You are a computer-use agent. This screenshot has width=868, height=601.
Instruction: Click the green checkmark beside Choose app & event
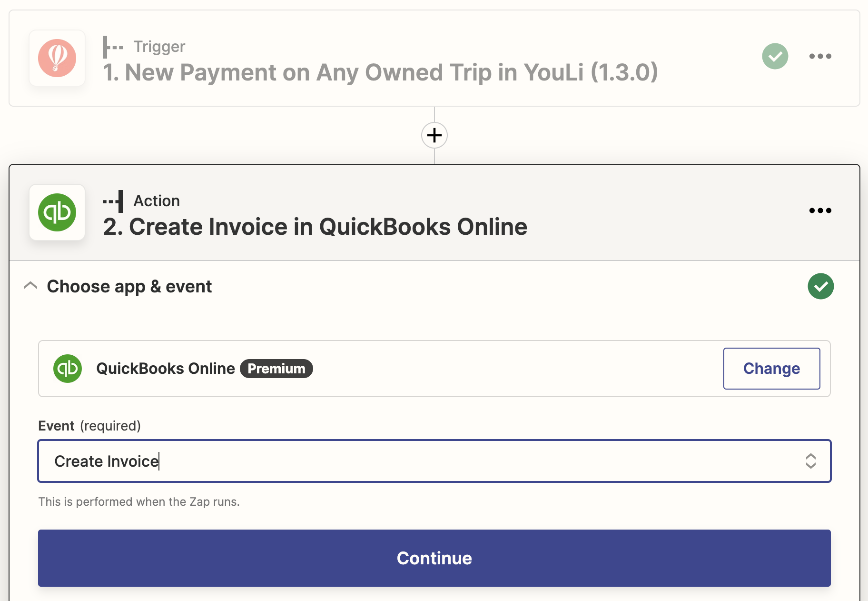pyautogui.click(x=821, y=286)
